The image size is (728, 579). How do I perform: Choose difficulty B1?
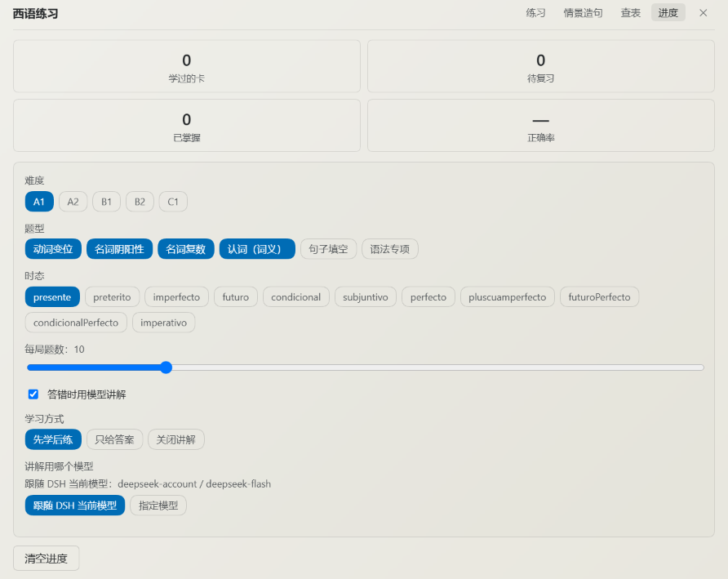(x=106, y=202)
